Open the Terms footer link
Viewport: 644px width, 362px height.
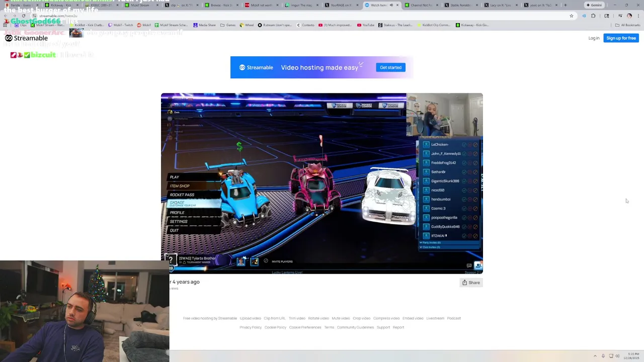(x=329, y=327)
